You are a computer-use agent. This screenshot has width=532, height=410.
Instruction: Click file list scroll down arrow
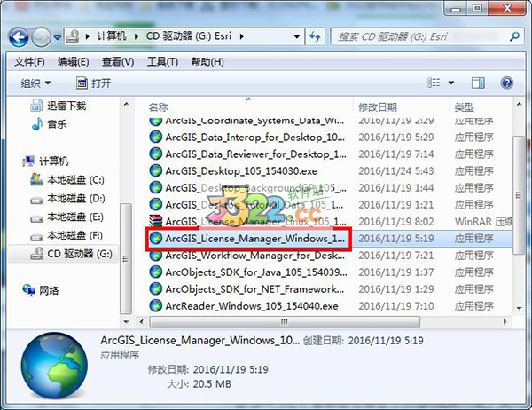click(x=519, y=308)
